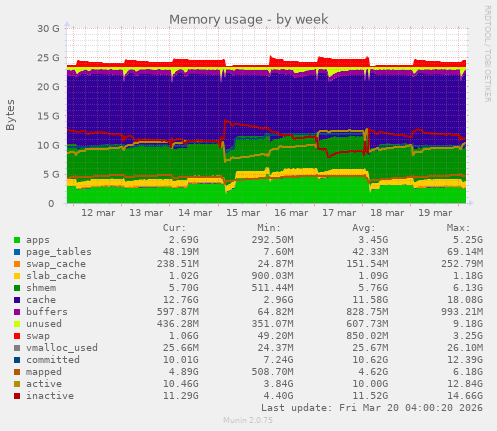Click the '17 mar' x-axis label
The width and height of the screenshot is (497, 431).
coord(339,213)
